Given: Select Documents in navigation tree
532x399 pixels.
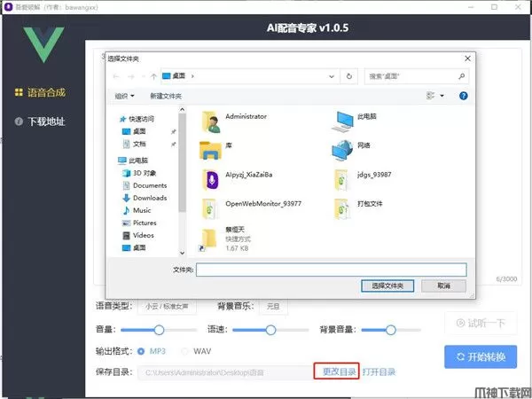Looking at the screenshot, I should [x=145, y=185].
